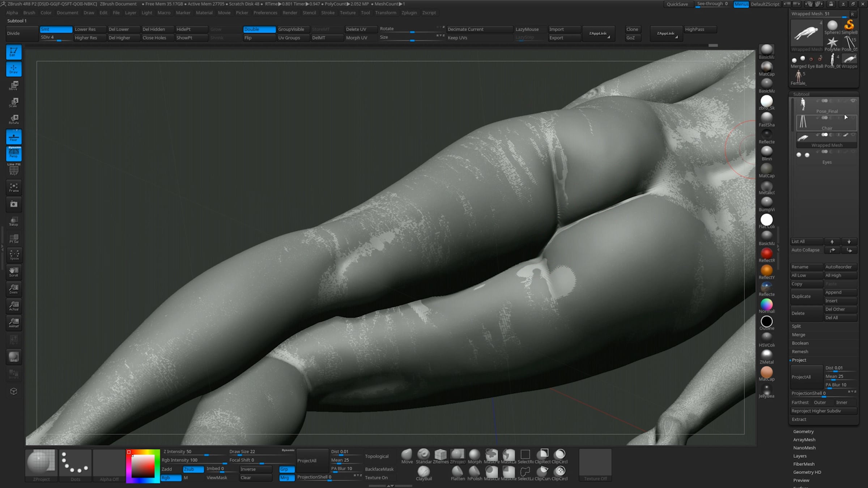Pick the red ReflectRed material sphere

[x=766, y=253]
